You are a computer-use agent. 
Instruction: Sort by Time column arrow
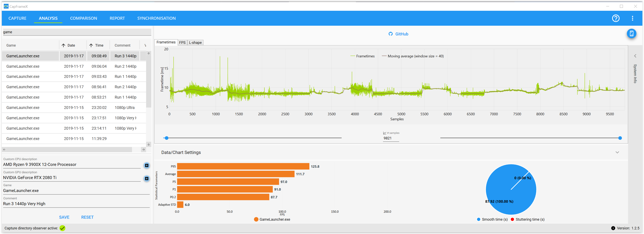91,45
